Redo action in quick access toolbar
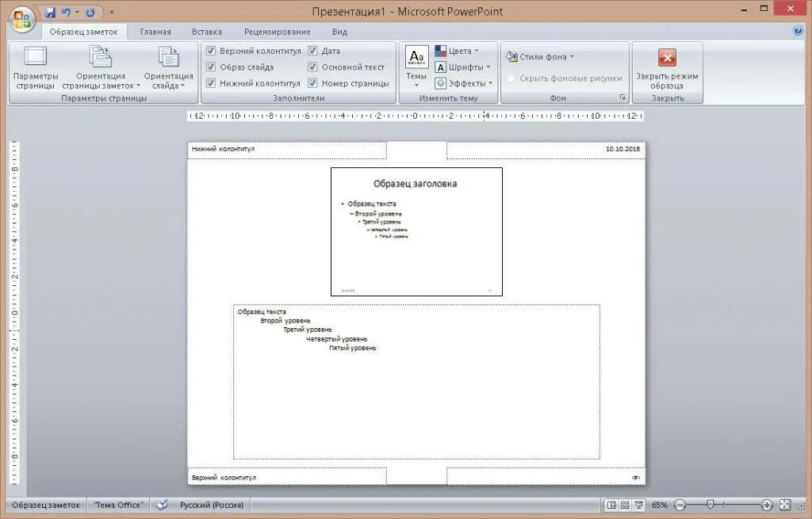Screen dimensions: 812x519 click(90, 12)
